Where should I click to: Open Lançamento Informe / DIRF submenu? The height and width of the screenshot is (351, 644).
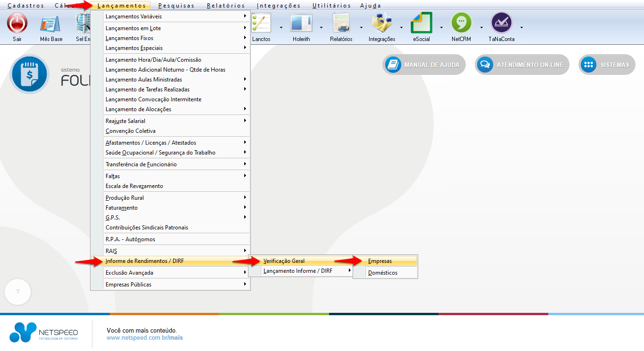(x=297, y=271)
